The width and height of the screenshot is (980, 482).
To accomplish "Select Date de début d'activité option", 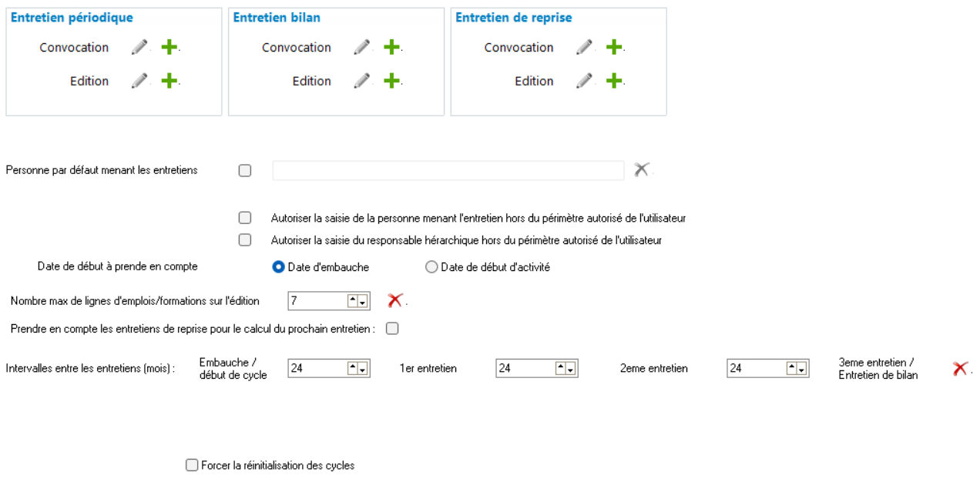I will point(431,267).
